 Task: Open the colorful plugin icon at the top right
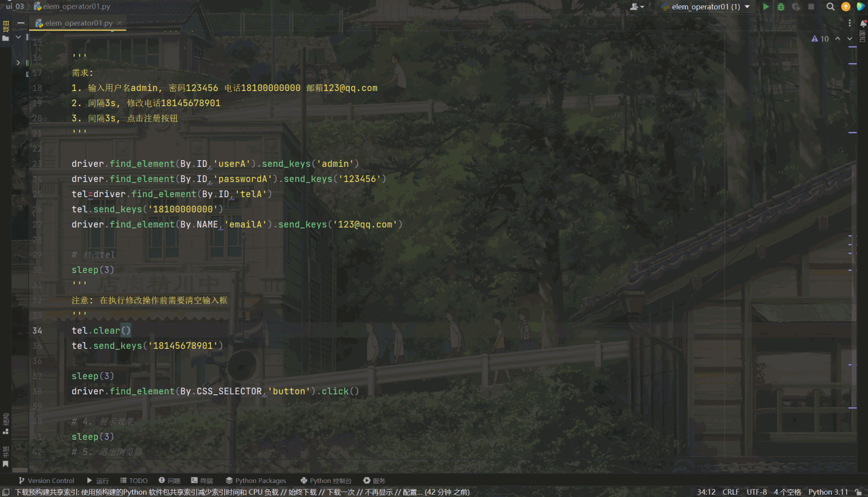(860, 6)
